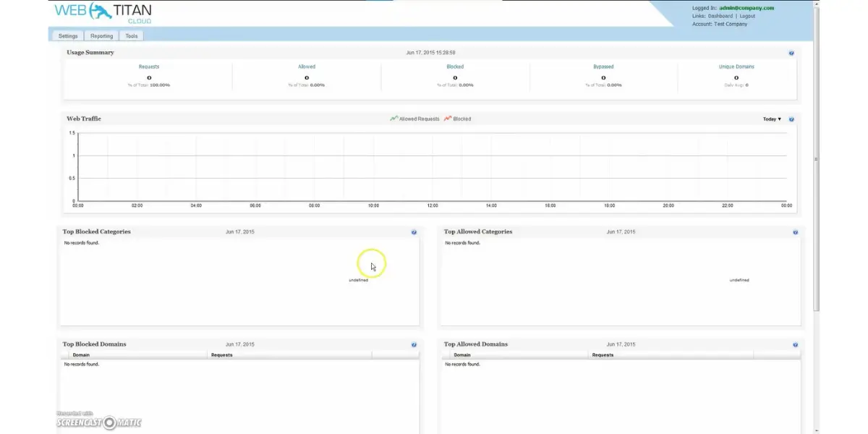Click the Dashboard link in header
Screen dimensions: 868x434
coord(720,16)
